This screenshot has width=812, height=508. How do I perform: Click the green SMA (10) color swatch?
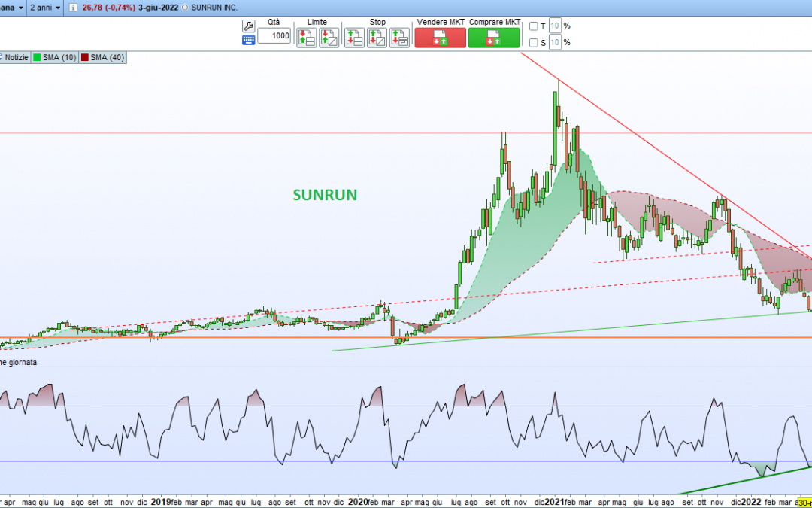coord(38,57)
